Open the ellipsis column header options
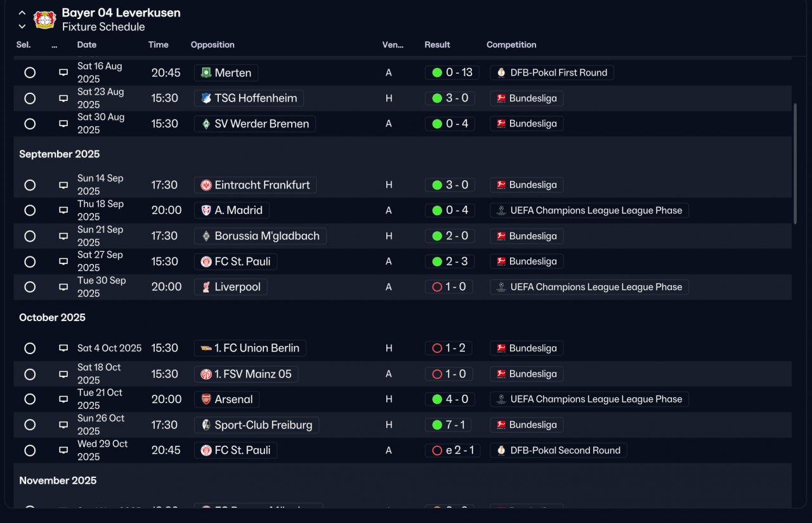812x523 pixels. pyautogui.click(x=54, y=45)
